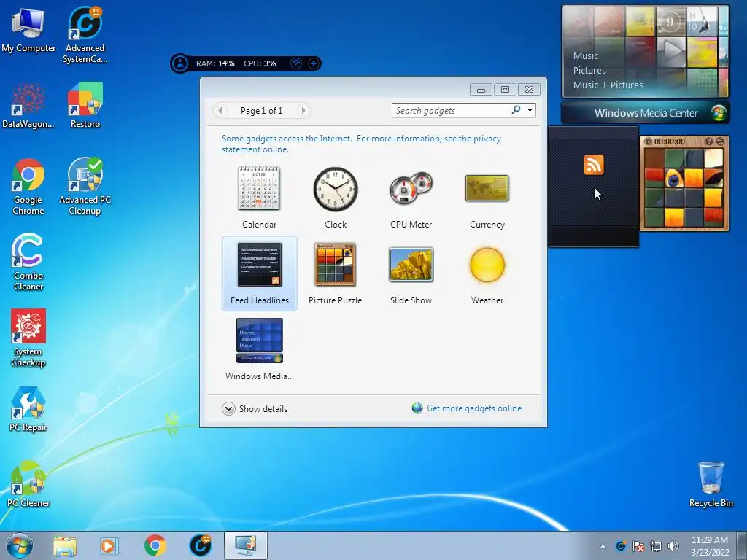
Task: Click the plus icon on performance monitor
Action: point(314,63)
